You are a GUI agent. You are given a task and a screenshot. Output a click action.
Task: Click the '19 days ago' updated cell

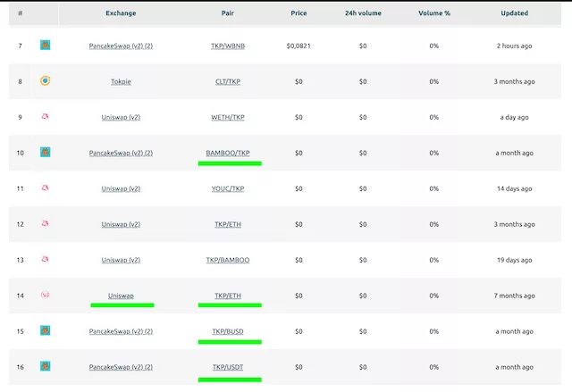515,260
